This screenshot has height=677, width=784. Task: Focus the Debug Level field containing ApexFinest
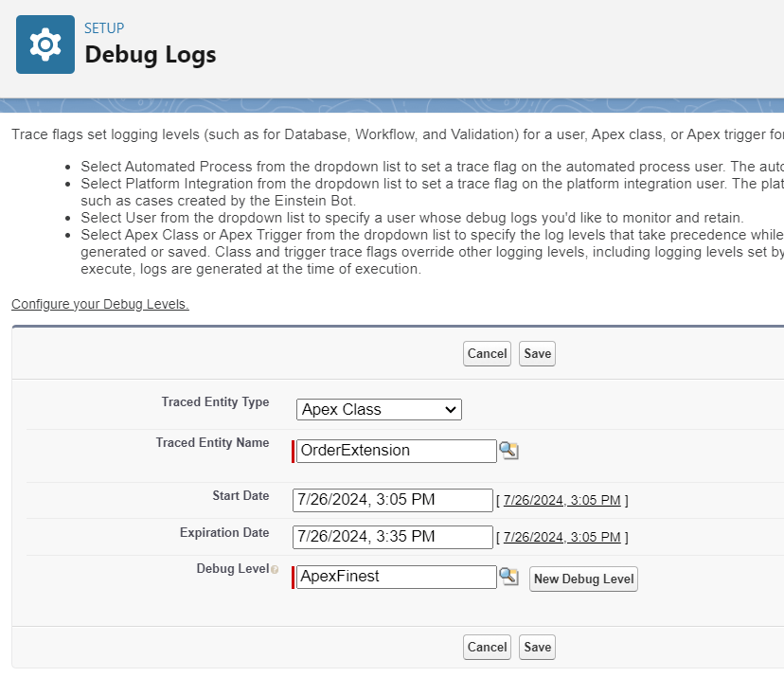click(396, 577)
